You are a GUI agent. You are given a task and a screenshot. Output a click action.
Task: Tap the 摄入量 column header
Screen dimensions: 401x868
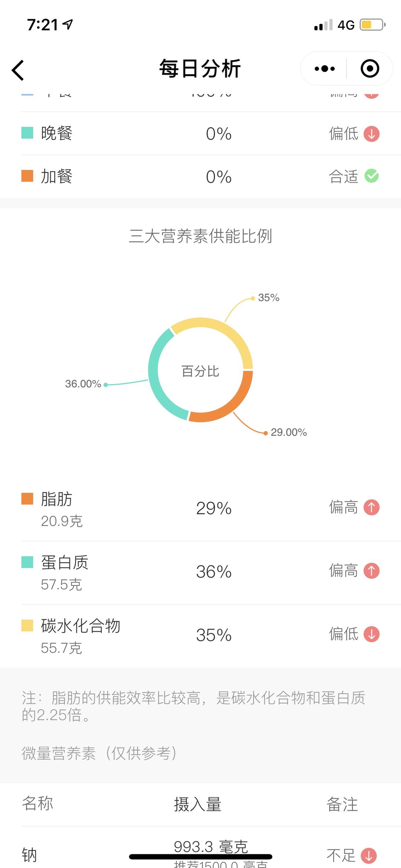click(198, 804)
